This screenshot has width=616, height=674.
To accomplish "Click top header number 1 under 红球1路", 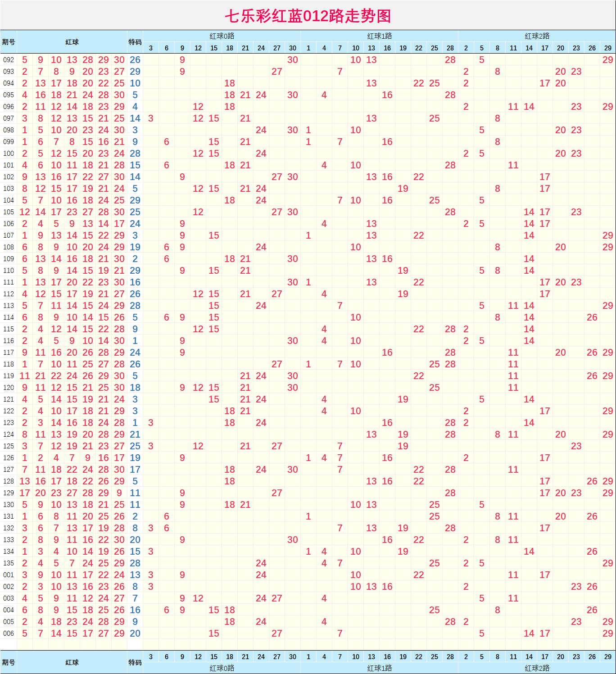I will [308, 48].
